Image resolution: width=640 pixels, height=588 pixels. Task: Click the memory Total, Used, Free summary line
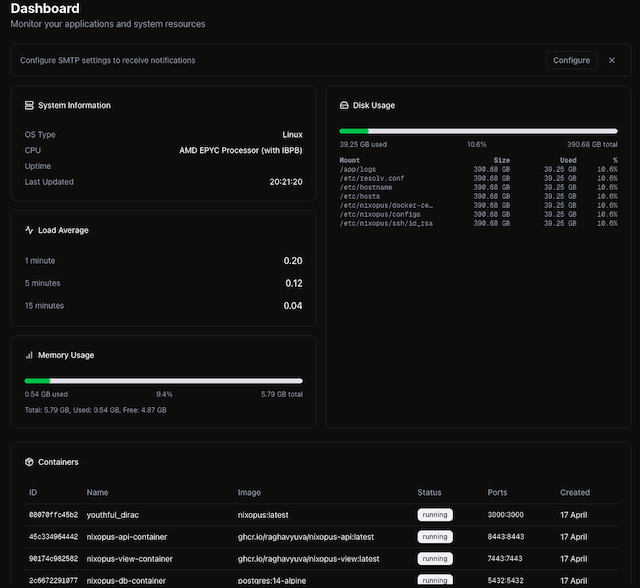[x=96, y=410]
